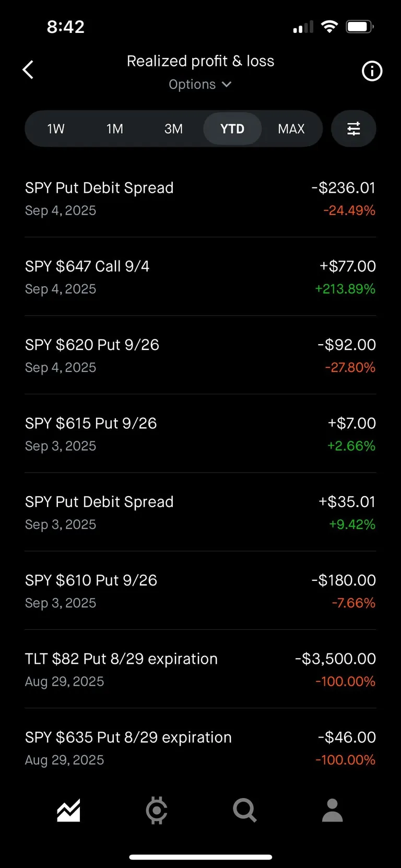The height and width of the screenshot is (868, 401).
Task: Open the search magnifier tab
Action: coord(244,811)
